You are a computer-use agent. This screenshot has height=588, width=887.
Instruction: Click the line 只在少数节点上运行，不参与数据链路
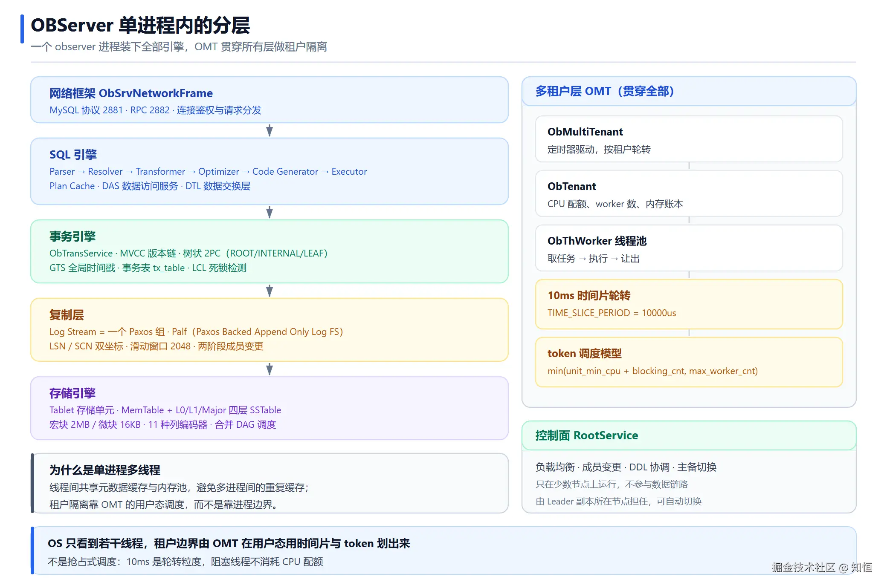(612, 484)
